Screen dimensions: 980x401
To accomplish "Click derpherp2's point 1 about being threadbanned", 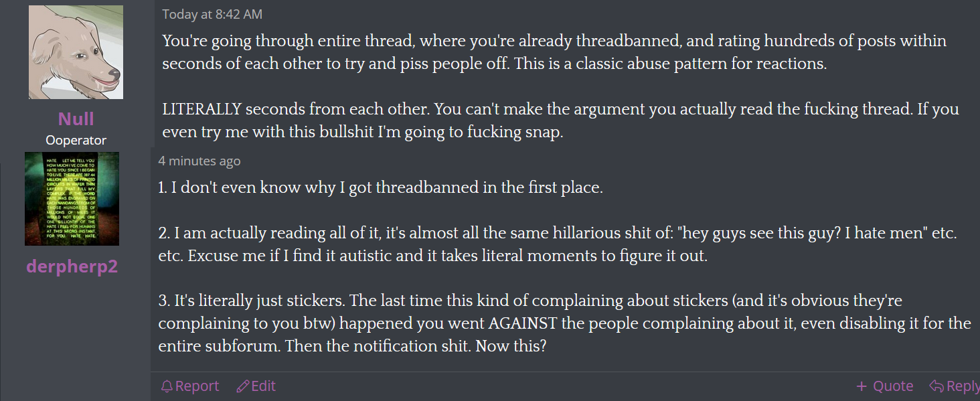I will pyautogui.click(x=380, y=187).
